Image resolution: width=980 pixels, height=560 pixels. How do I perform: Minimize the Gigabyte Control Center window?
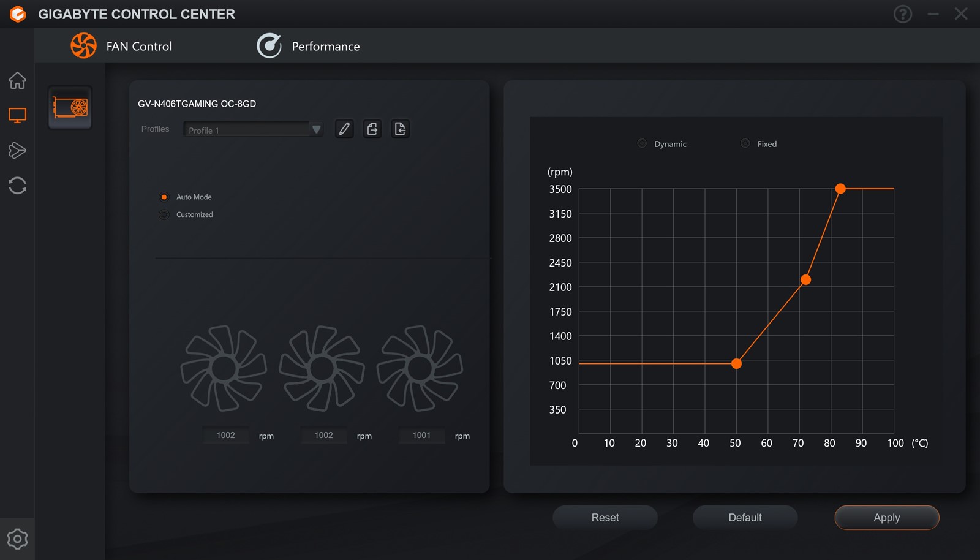pos(933,14)
